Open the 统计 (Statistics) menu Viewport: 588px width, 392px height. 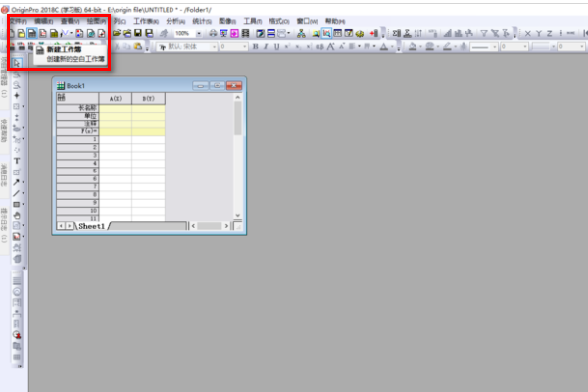click(202, 21)
